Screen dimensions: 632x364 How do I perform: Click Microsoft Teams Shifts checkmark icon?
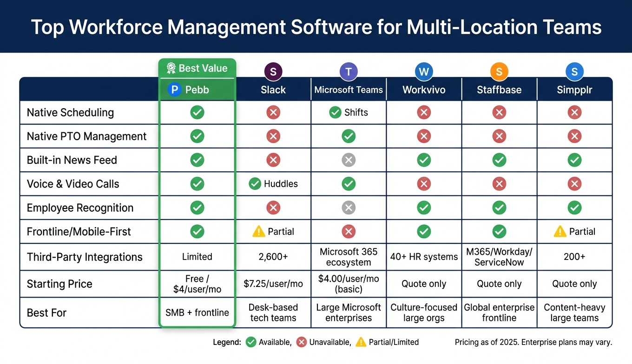(335, 112)
